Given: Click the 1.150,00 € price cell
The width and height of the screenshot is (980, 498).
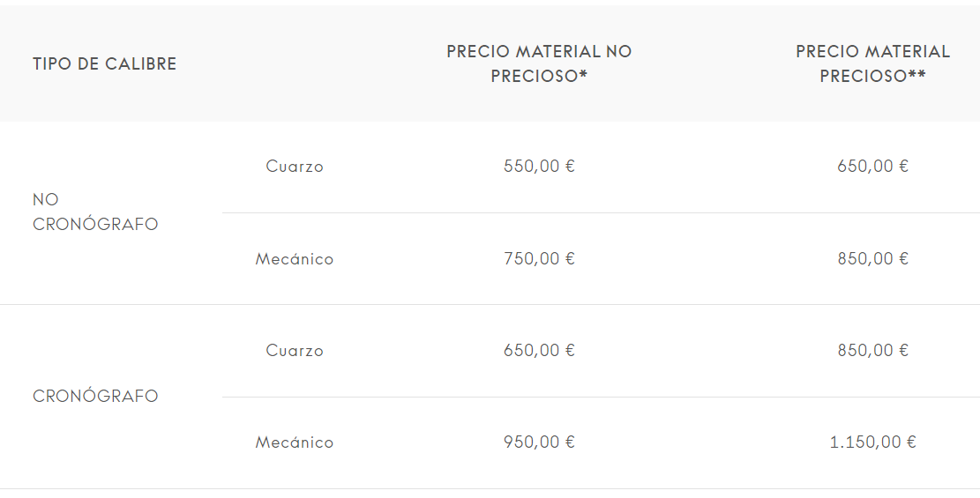Looking at the screenshot, I should click(x=872, y=442).
